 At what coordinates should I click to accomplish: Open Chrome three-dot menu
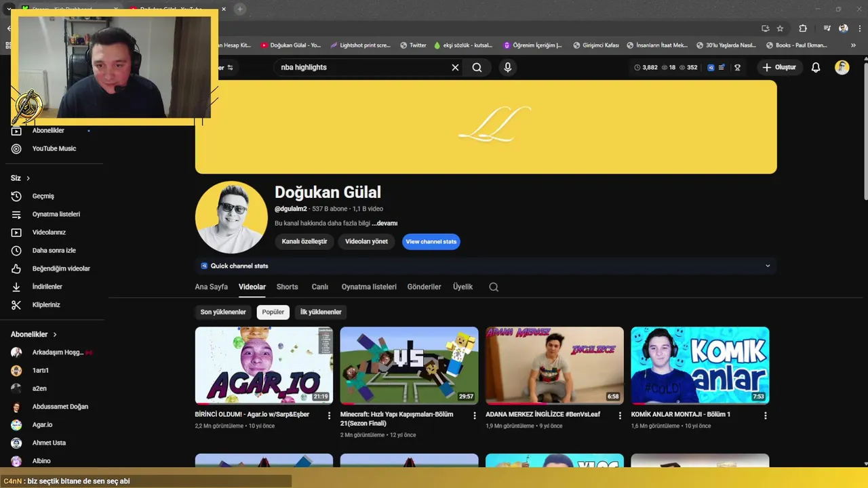(x=860, y=28)
